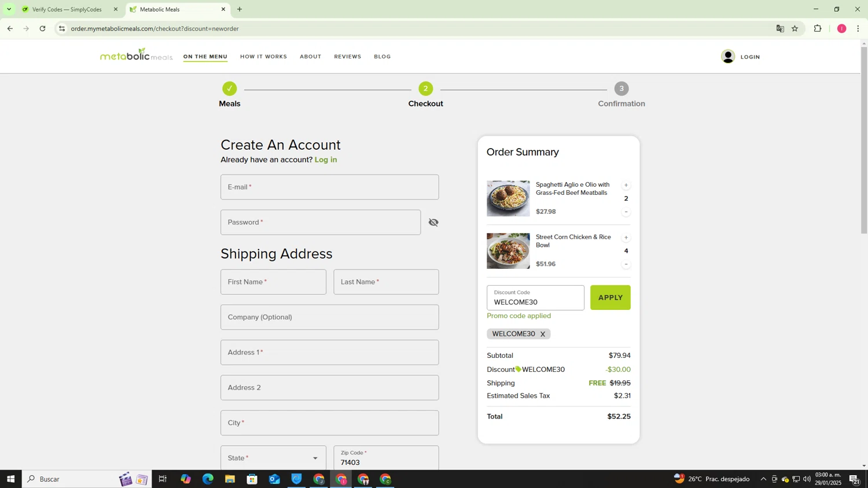Reload the page with refresh icon
This screenshot has width=868, height=488.
[x=42, y=28]
